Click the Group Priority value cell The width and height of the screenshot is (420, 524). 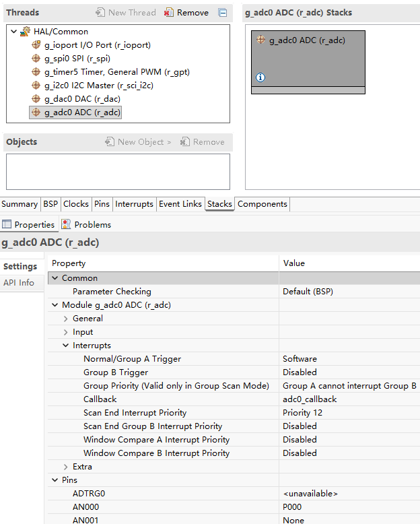point(349,386)
